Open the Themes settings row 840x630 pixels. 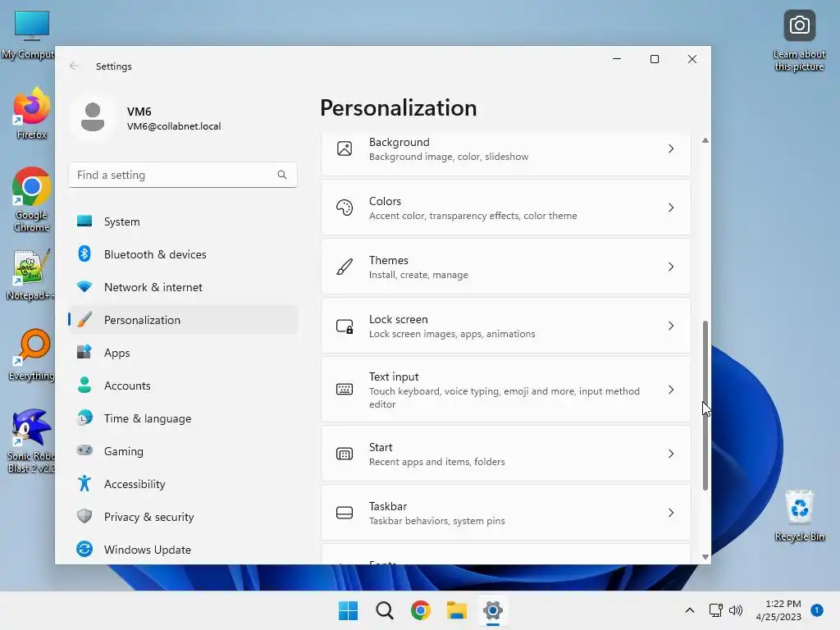(x=505, y=267)
